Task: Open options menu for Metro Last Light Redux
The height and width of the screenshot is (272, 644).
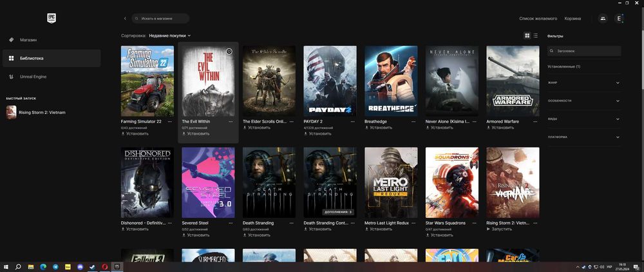Action: click(x=413, y=223)
